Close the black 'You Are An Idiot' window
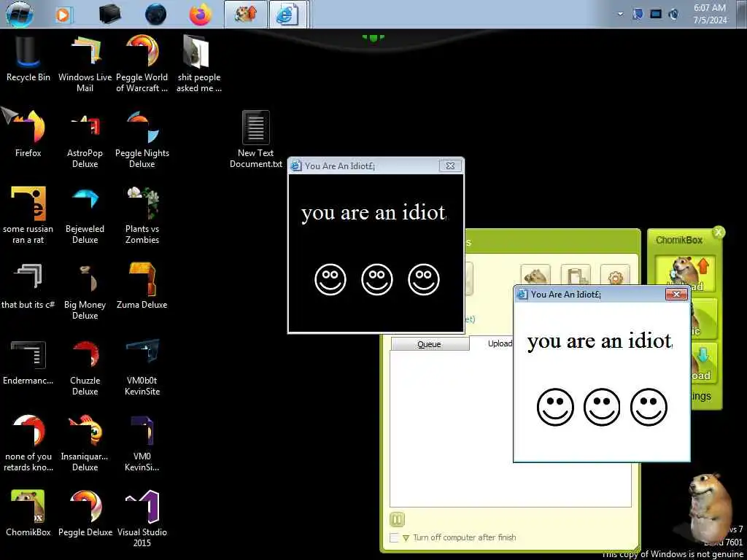This screenshot has width=747, height=560. pos(450,166)
